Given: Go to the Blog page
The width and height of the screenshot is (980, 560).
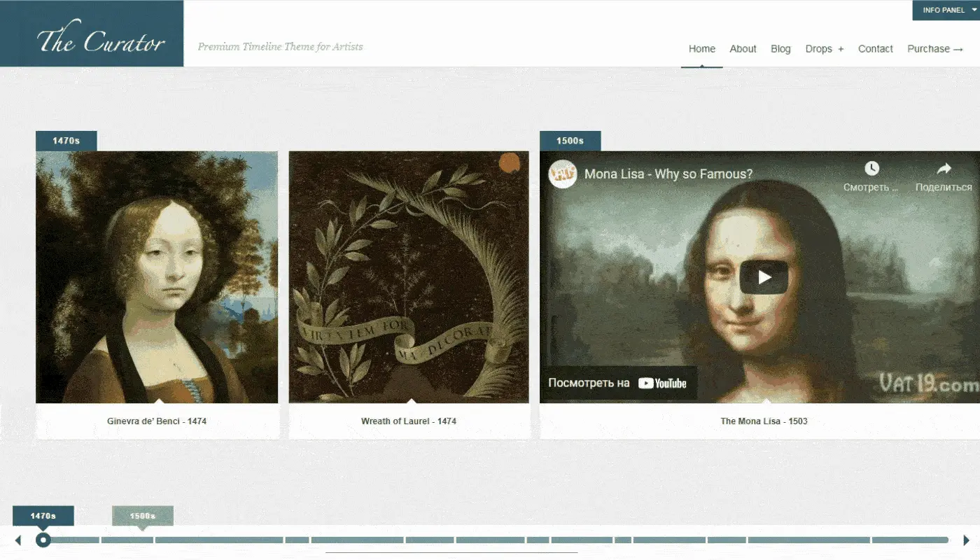Looking at the screenshot, I should (x=780, y=48).
